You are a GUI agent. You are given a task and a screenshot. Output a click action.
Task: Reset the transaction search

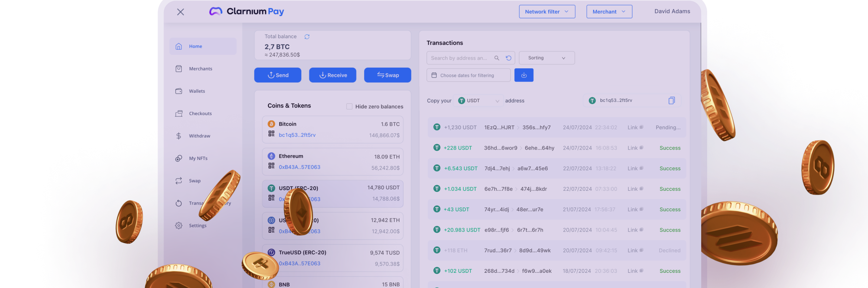[x=509, y=58]
